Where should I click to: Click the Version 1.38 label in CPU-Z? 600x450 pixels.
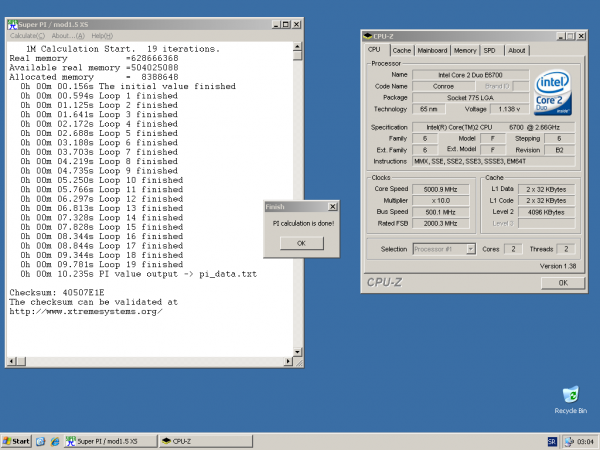(558, 266)
